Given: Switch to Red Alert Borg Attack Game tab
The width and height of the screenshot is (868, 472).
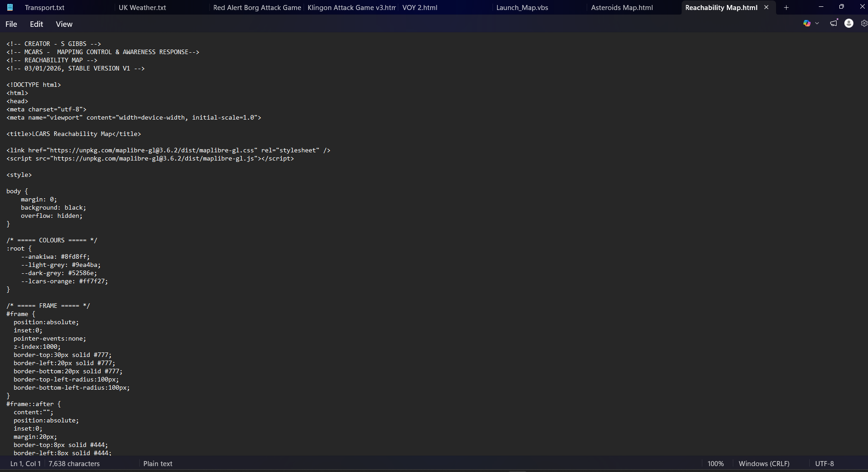Looking at the screenshot, I should tap(257, 8).
